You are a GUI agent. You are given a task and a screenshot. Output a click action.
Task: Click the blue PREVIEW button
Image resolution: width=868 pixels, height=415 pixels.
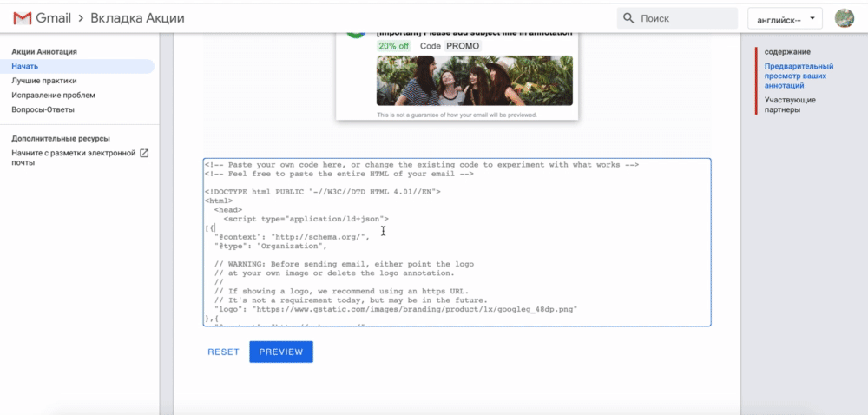[281, 352]
